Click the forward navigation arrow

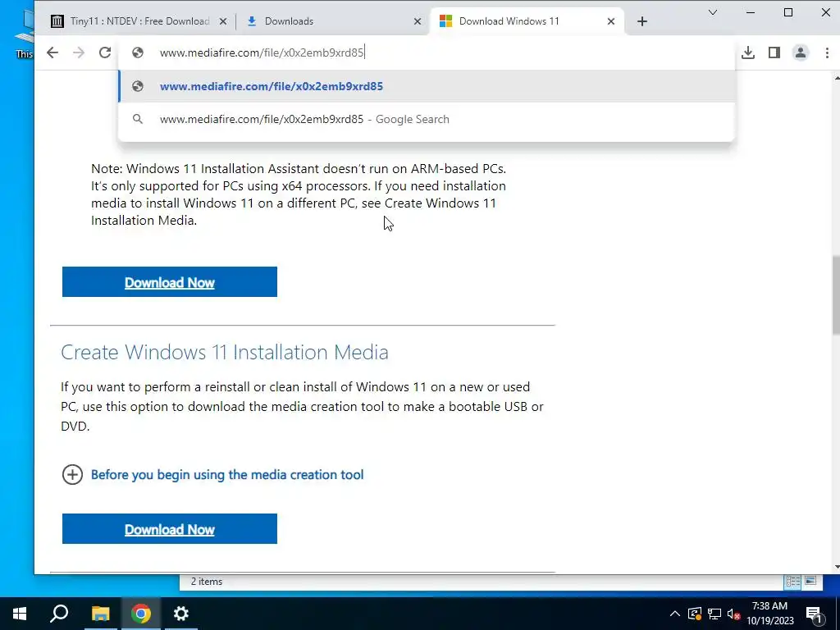click(79, 52)
